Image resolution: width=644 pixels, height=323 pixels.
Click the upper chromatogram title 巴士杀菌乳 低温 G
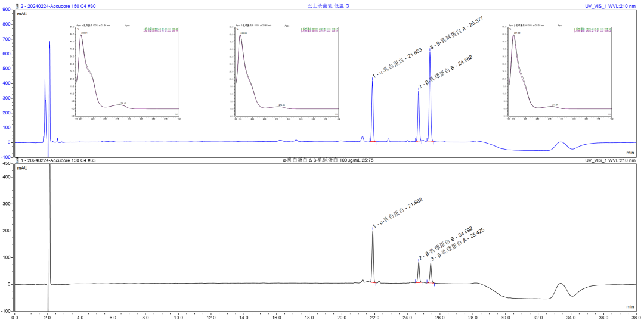point(324,6)
